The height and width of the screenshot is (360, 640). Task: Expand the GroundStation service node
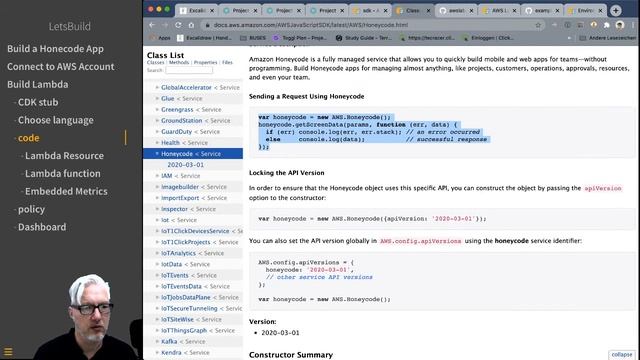tap(157, 120)
